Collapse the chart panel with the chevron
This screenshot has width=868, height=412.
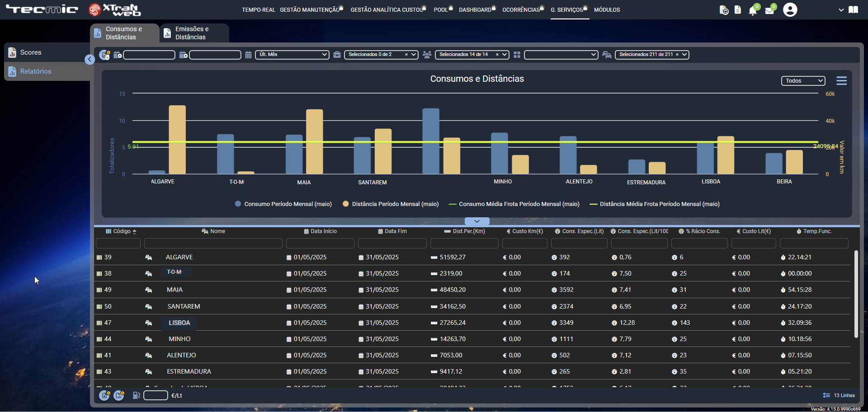tap(477, 221)
